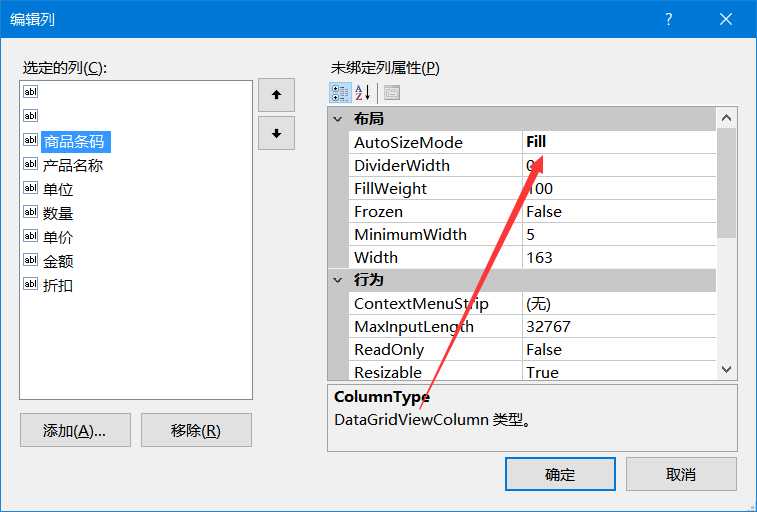Select the MinimumWidth property name
757x512 pixels.
[410, 235]
